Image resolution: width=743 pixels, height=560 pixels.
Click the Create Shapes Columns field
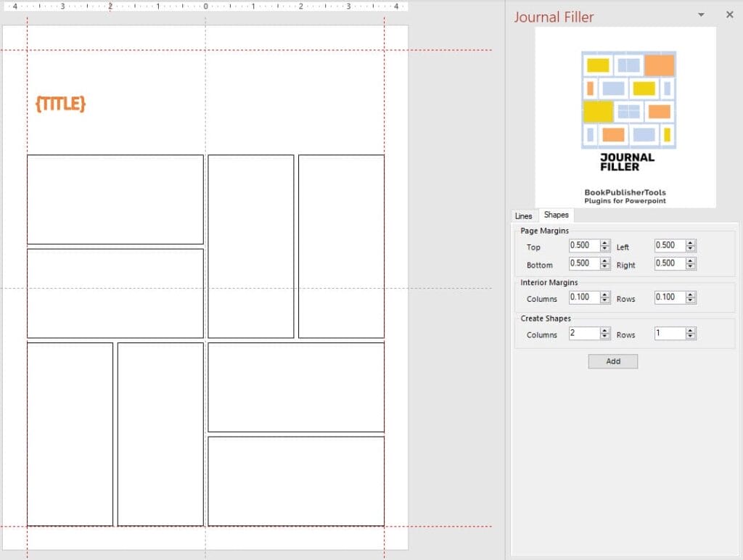coord(583,334)
